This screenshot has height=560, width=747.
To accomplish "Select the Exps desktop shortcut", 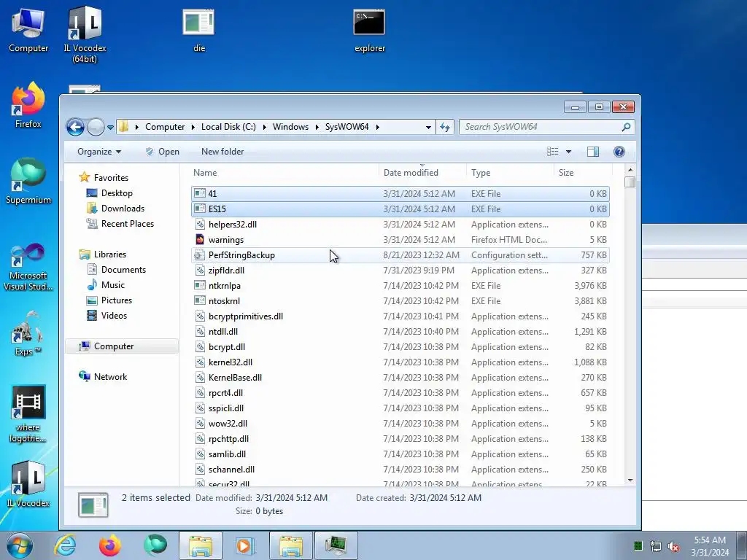I will [28, 332].
